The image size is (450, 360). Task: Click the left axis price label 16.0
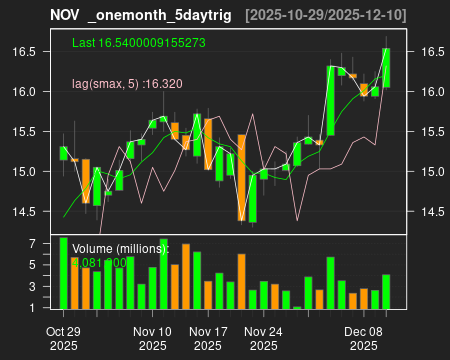tap(24, 92)
